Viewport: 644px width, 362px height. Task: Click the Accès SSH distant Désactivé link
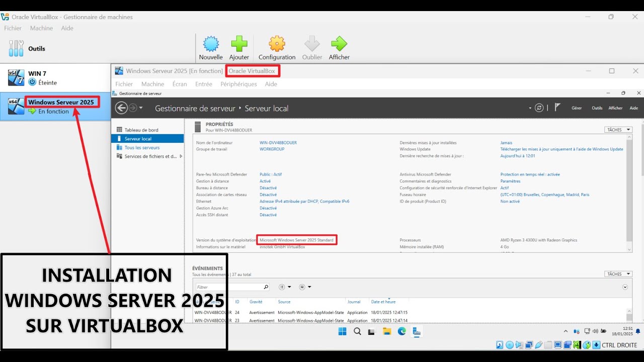268,215
